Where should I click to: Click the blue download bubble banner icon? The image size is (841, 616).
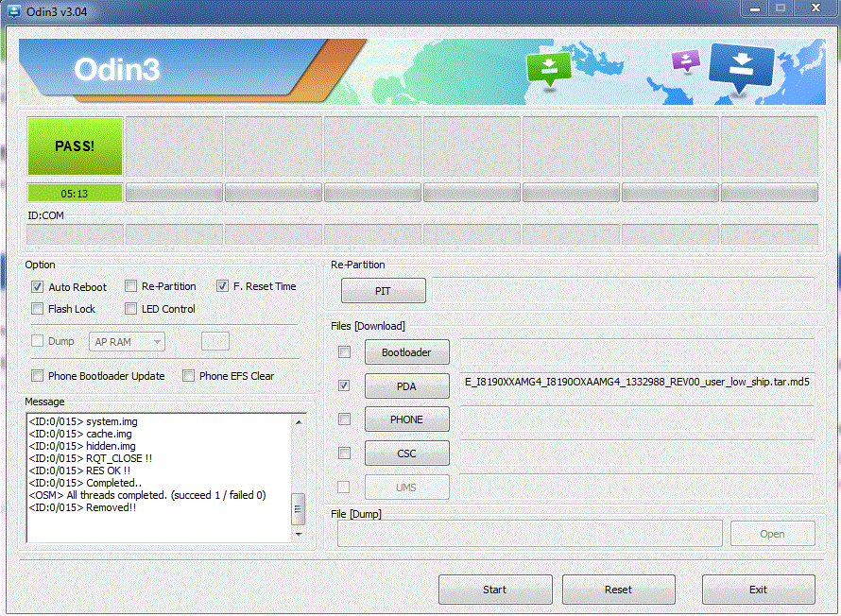tap(742, 68)
